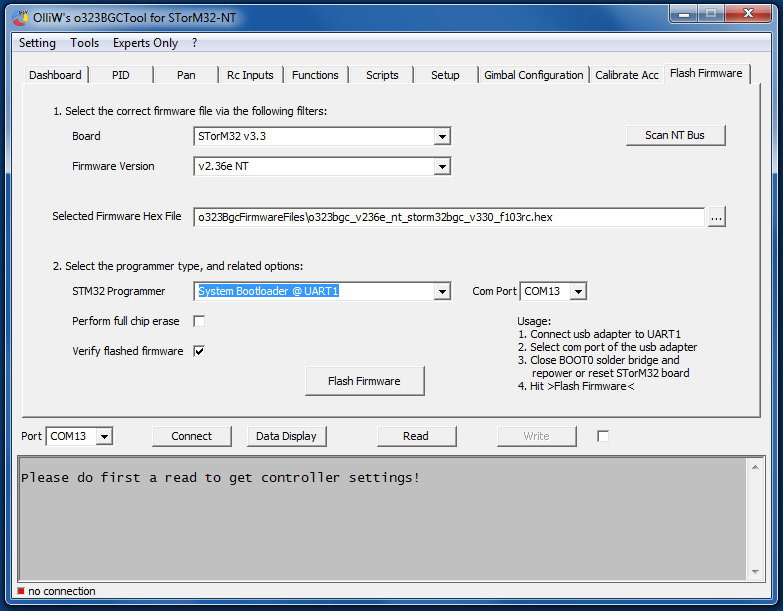This screenshot has width=783, height=611.
Task: Open the bottom Port COM13 dropdown
Action: point(104,436)
